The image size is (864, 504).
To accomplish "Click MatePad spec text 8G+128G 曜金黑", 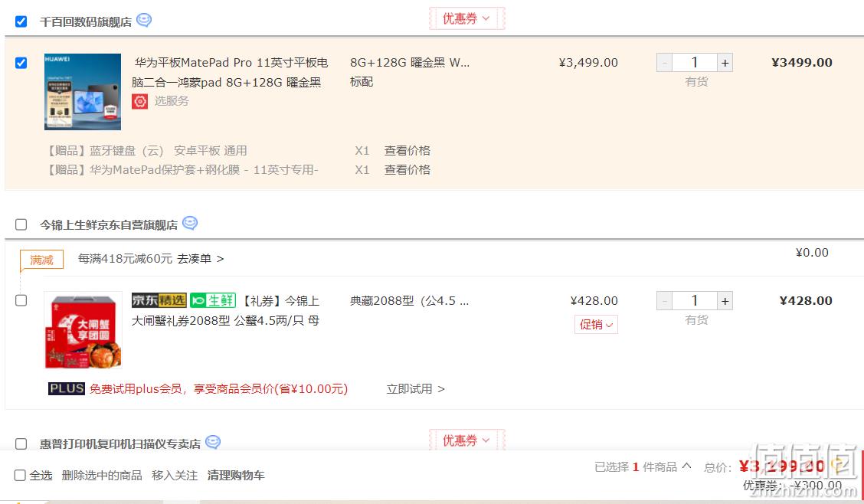I will pos(410,63).
